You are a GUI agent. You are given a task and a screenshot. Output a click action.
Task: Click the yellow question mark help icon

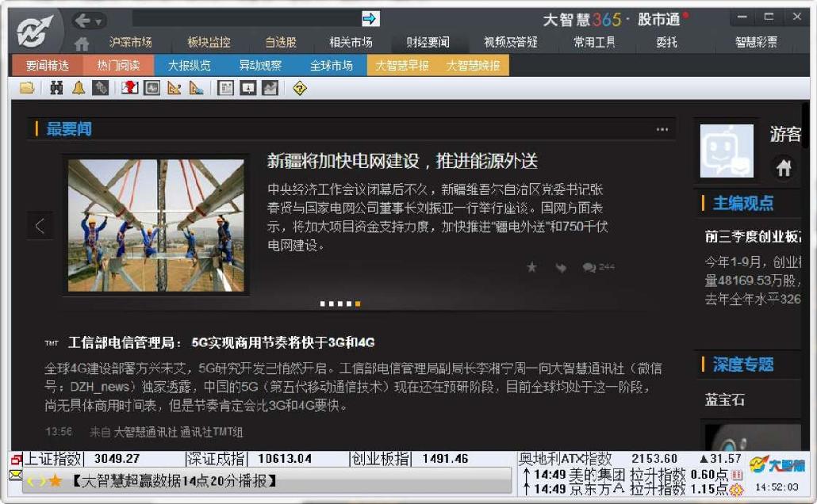[300, 89]
